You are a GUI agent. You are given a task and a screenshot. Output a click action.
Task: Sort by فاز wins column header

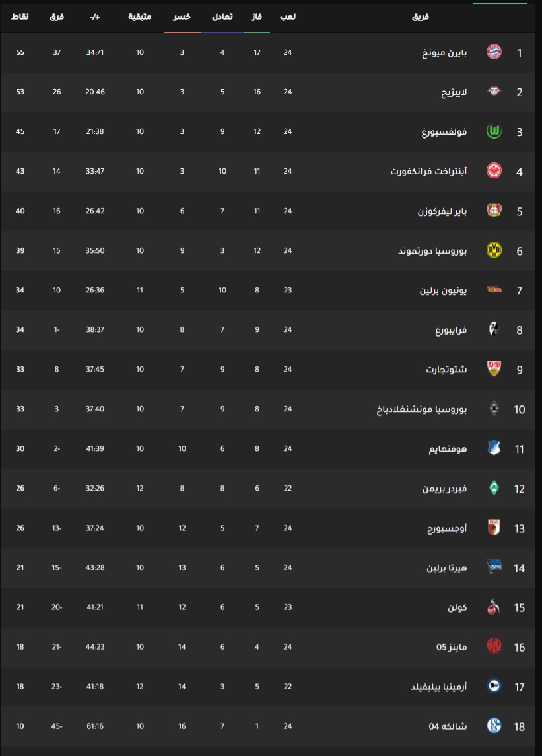point(257,17)
